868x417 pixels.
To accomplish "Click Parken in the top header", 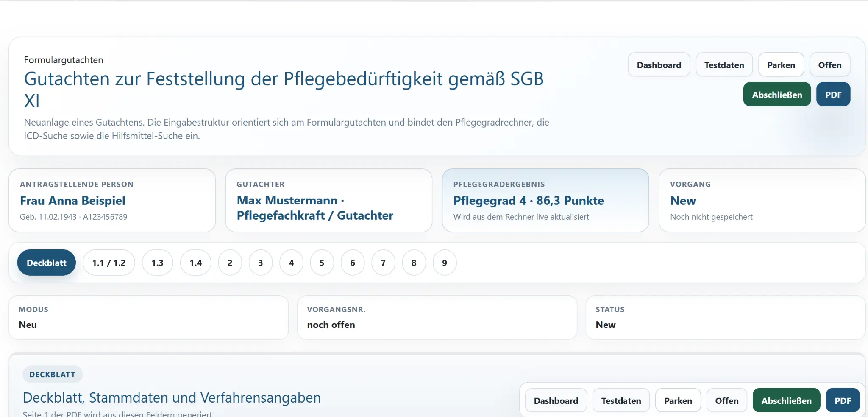I will tap(781, 65).
